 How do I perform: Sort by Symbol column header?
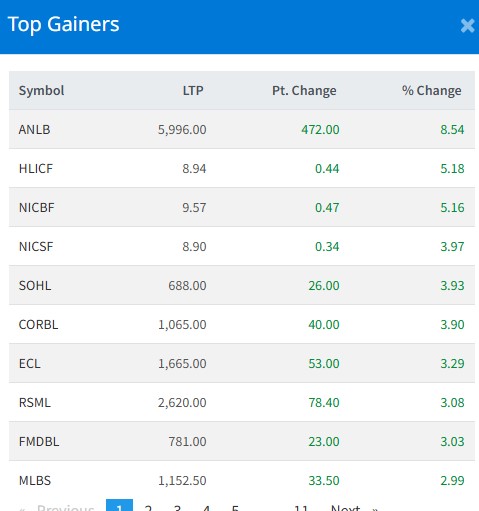click(41, 91)
